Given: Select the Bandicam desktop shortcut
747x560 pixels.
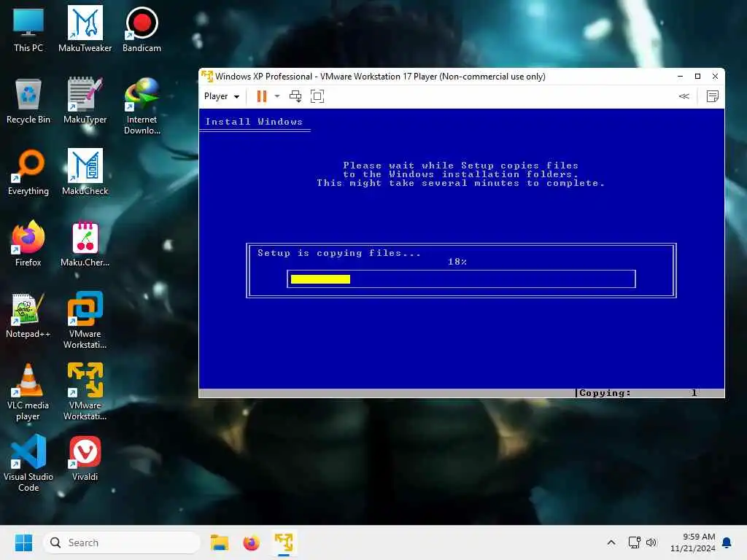Looking at the screenshot, I should [x=142, y=29].
